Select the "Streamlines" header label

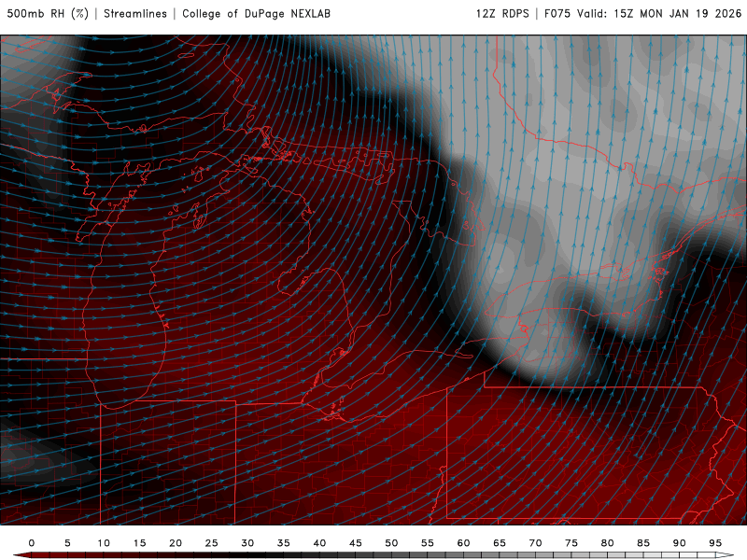135,13
